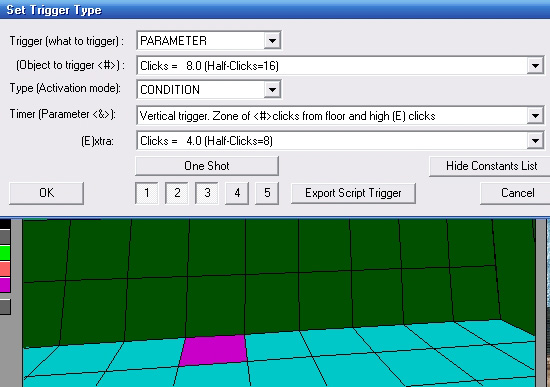The image size is (550, 387).
Task: Open the Trigger (what to trigger) dropdown arrow
Action: 272,41
